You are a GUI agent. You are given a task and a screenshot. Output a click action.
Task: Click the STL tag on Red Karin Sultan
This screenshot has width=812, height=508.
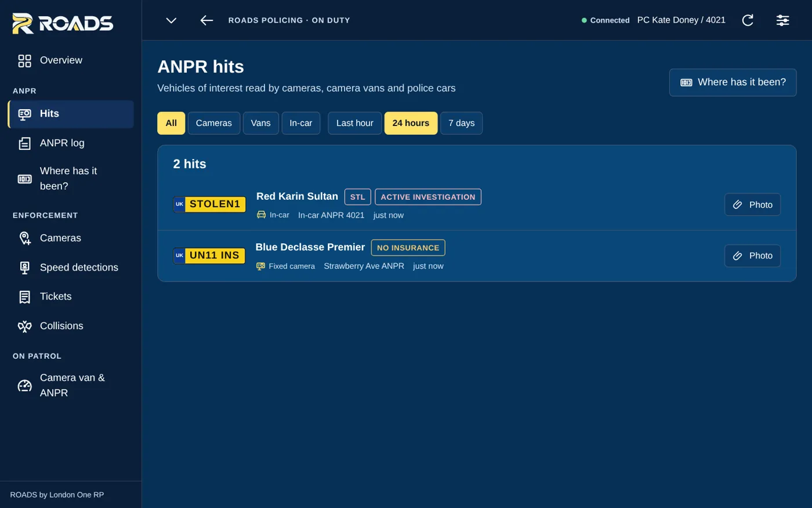358,197
